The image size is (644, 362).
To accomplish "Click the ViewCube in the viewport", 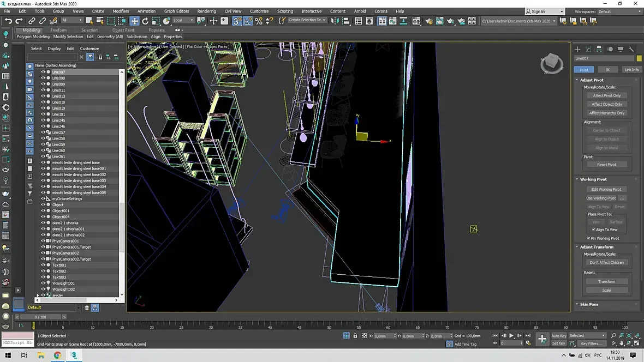I will pos(552,63).
